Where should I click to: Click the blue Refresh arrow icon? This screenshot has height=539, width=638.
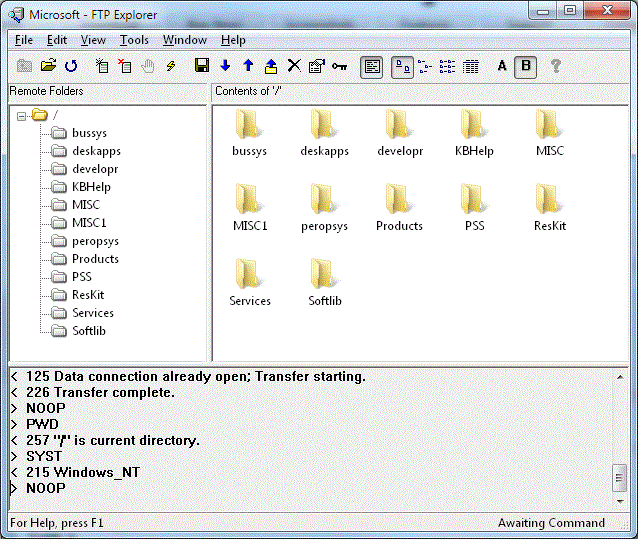71,66
